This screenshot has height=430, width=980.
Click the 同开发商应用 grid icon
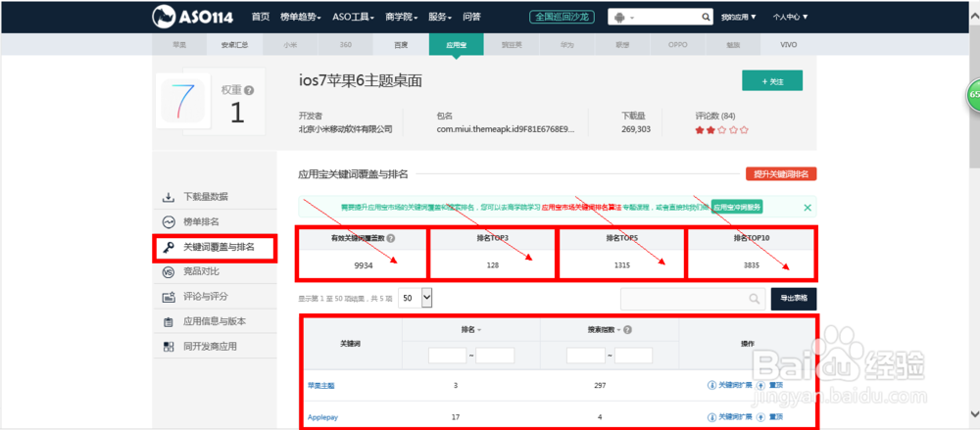[x=169, y=346]
